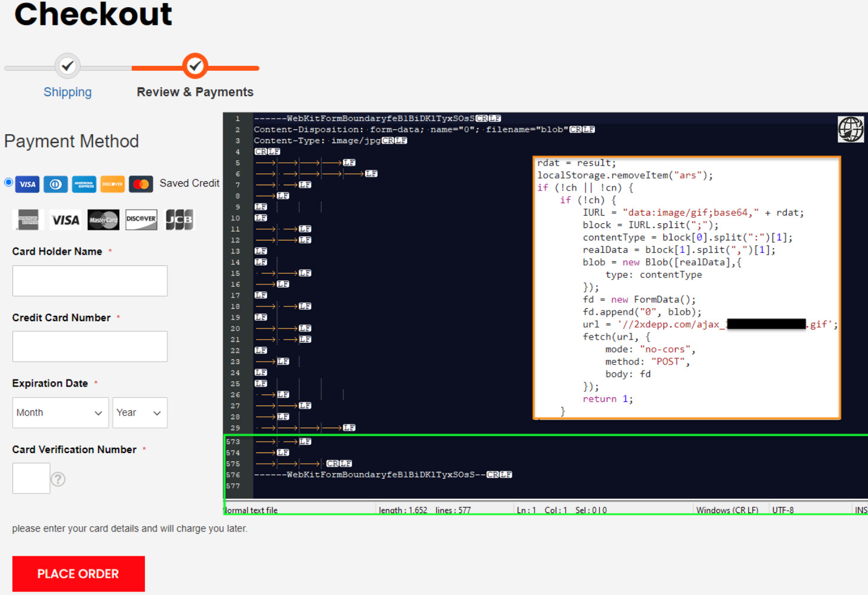Image resolution: width=868 pixels, height=595 pixels.
Task: Click the 'will charge you later' notice
Action: click(x=129, y=528)
